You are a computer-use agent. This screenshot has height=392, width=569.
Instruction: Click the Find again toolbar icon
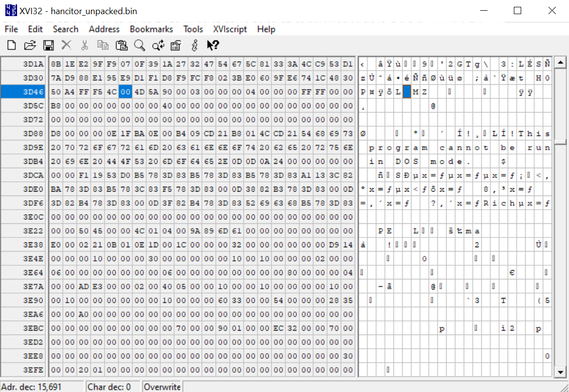[158, 45]
